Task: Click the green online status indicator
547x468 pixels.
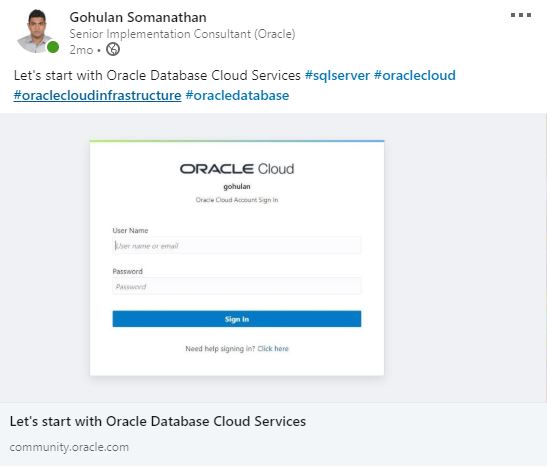Action: 53,47
